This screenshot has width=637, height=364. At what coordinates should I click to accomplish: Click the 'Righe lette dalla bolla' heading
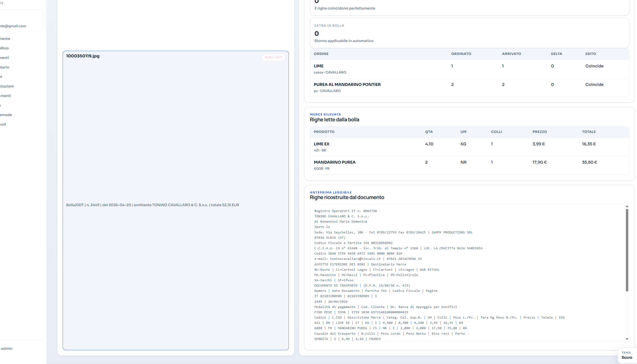(334, 119)
